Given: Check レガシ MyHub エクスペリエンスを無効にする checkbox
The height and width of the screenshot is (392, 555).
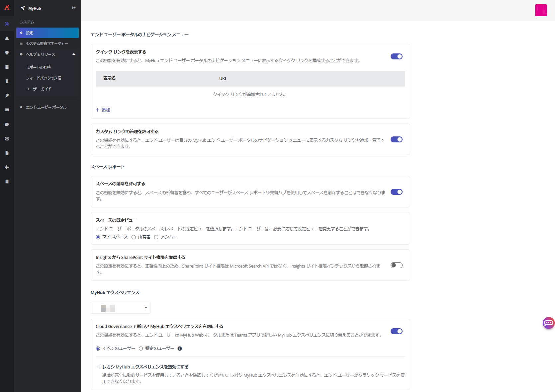Looking at the screenshot, I should click(x=98, y=367).
